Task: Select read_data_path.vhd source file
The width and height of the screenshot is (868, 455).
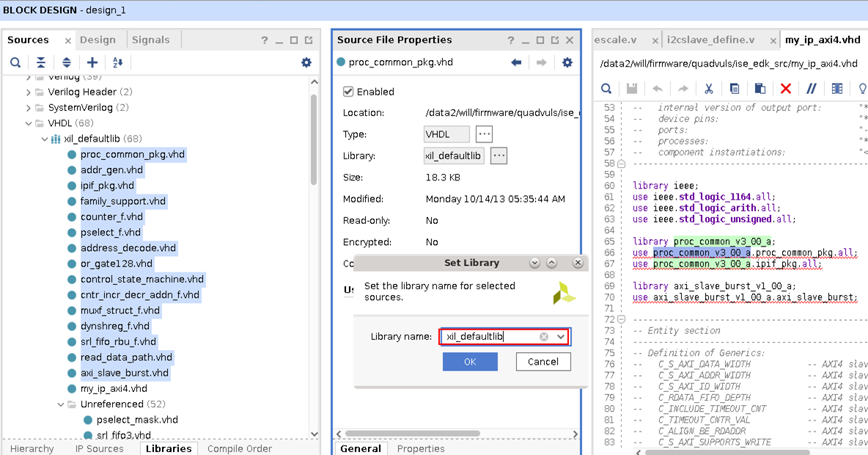Action: pyautogui.click(x=126, y=357)
